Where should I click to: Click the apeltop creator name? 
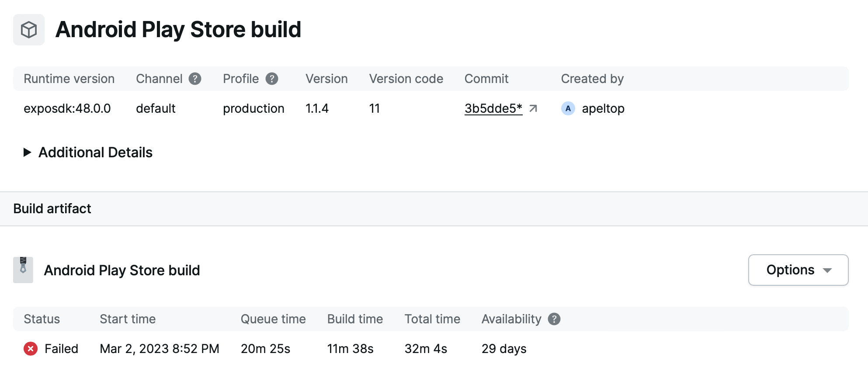pyautogui.click(x=603, y=108)
